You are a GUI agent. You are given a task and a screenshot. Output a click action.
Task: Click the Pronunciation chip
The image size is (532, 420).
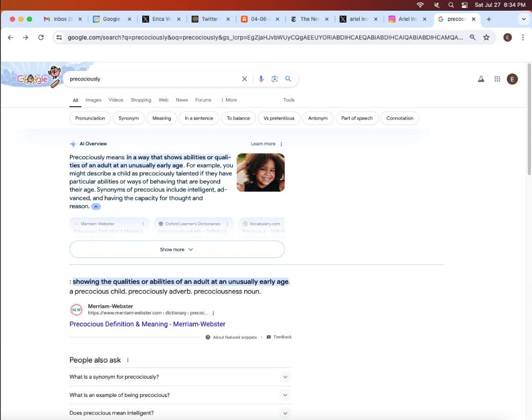tap(90, 119)
